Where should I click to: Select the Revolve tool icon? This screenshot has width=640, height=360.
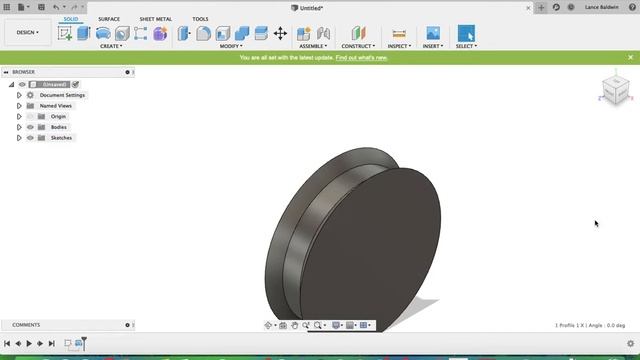pos(103,33)
